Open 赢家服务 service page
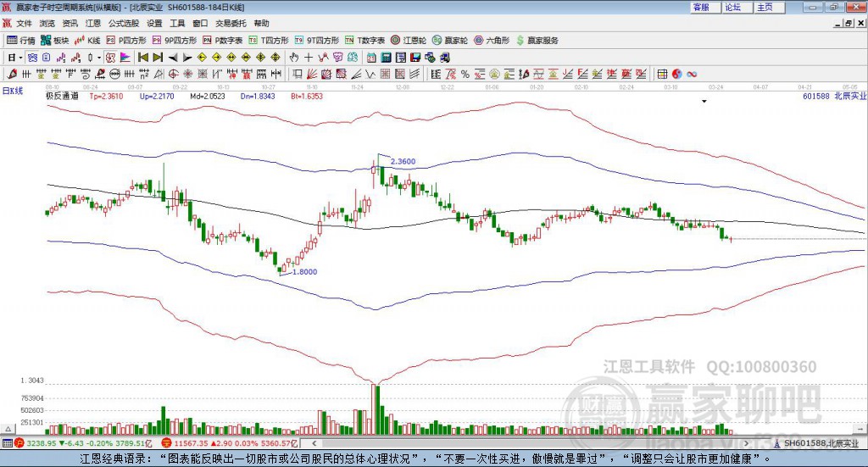The width and height of the screenshot is (868, 467). [x=537, y=41]
